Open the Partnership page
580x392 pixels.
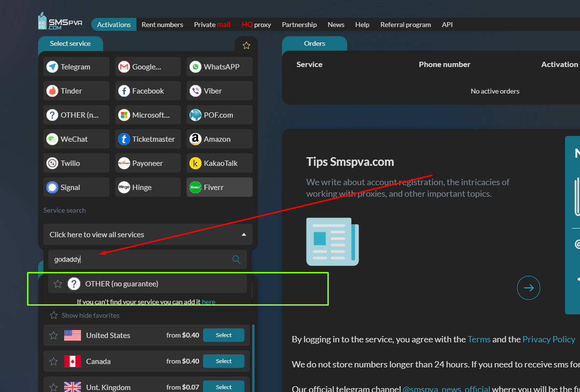click(299, 25)
